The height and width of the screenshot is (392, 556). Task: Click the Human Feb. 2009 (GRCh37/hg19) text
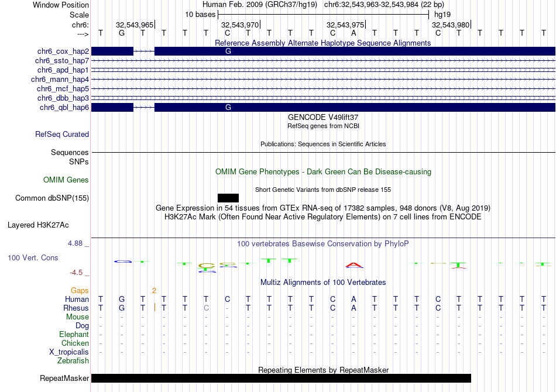(x=259, y=5)
